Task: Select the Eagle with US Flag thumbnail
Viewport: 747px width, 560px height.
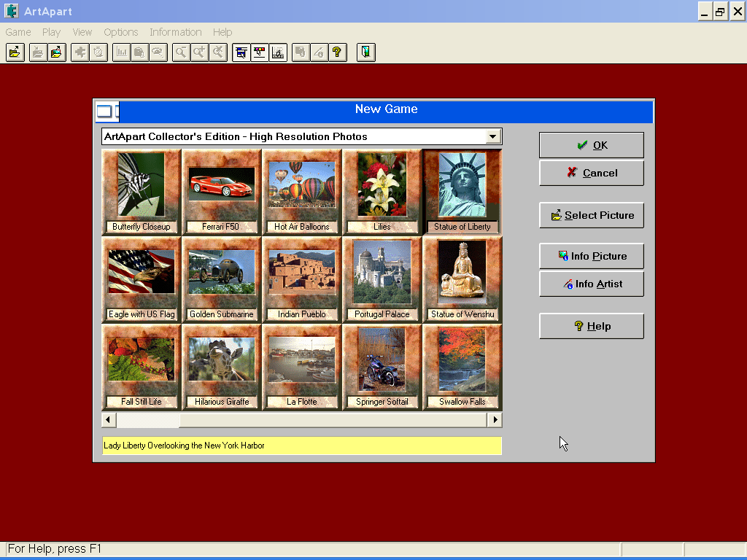Action: [142, 279]
